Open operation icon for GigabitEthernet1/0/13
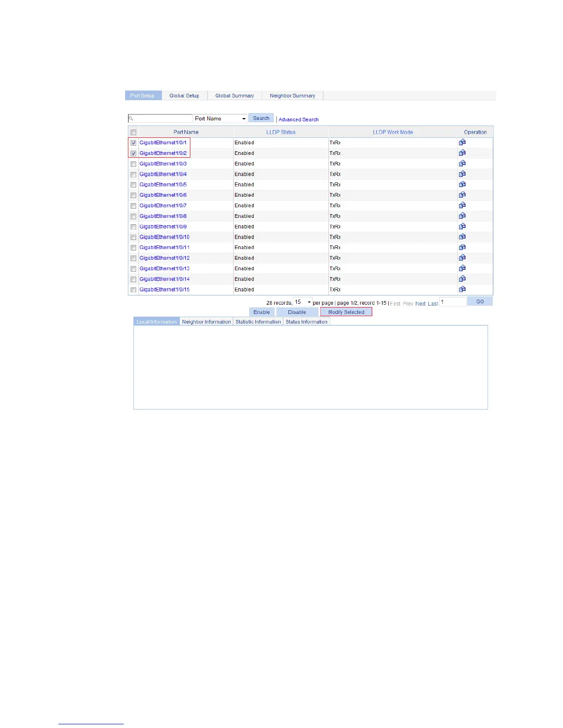This screenshot has width=563, height=728. pos(462,268)
